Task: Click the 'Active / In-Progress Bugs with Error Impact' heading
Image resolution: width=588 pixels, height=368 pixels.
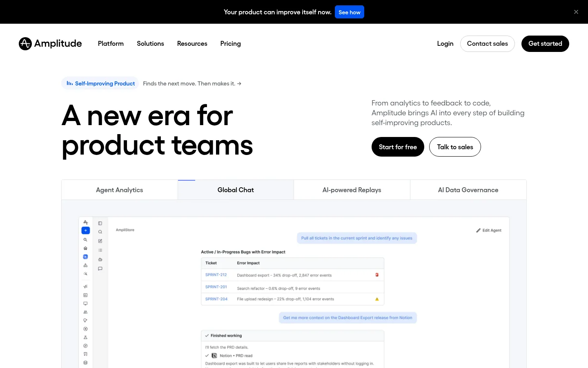Action: click(x=243, y=252)
